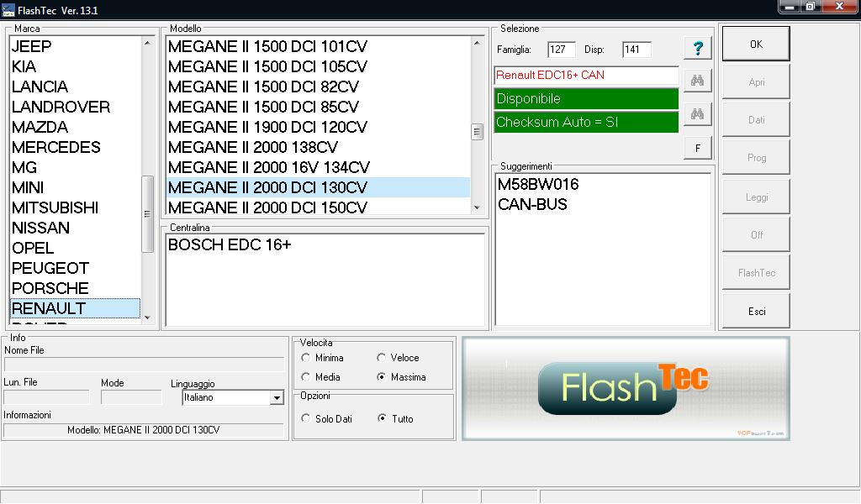Select MEGANE II 2000 16V 134CV model
Viewport: 861px width, 504px height.
318,167
